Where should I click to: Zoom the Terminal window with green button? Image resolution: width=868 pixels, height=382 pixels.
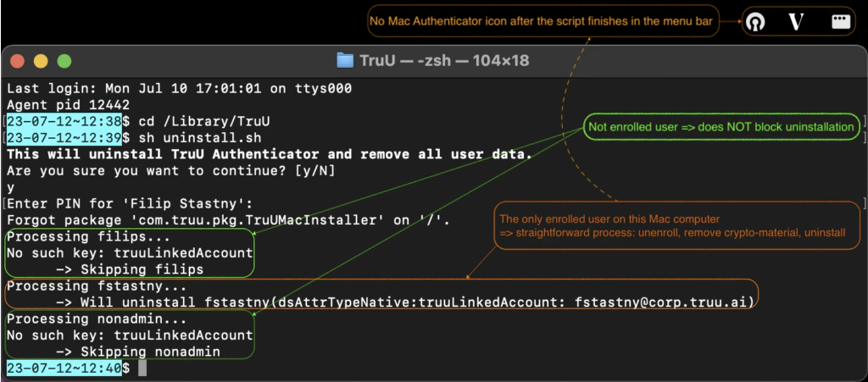coord(64,61)
